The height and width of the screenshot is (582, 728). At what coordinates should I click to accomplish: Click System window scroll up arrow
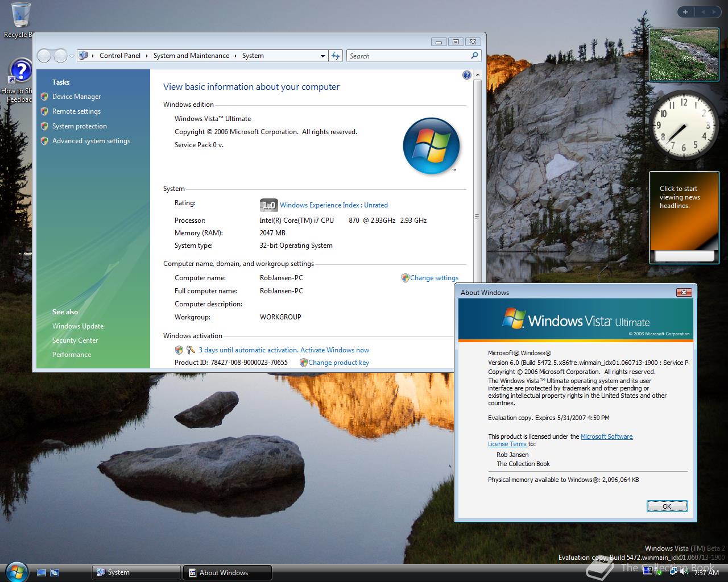coord(477,75)
